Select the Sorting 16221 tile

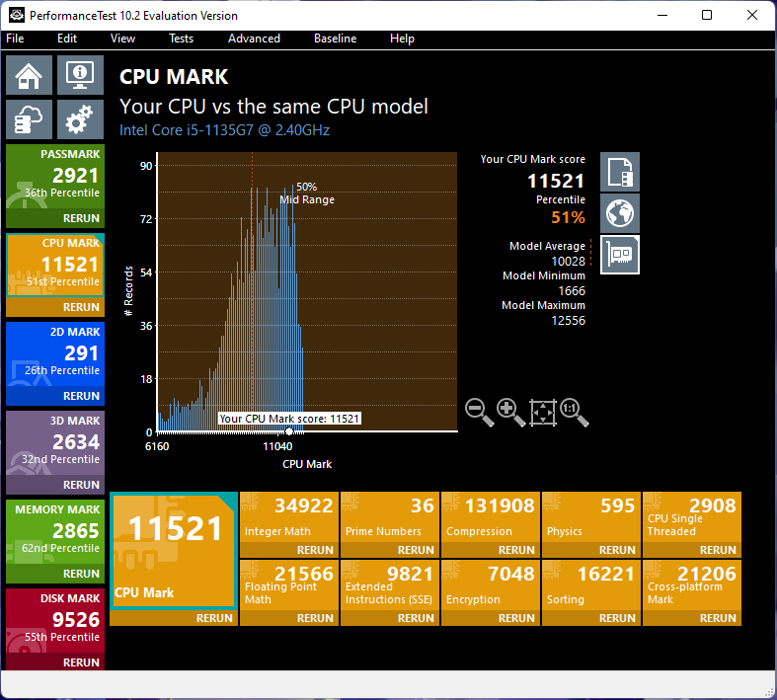[x=590, y=585]
